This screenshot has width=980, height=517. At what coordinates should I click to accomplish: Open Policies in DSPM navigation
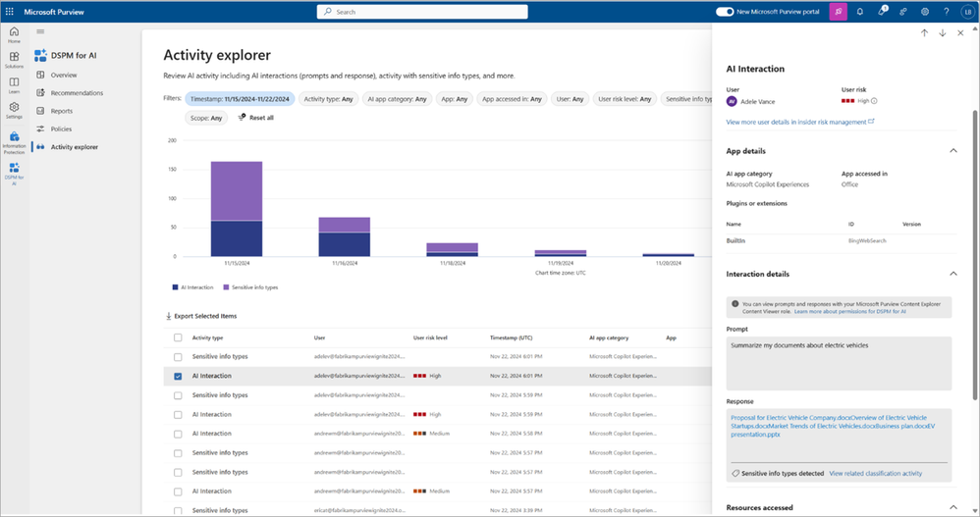pos(61,129)
